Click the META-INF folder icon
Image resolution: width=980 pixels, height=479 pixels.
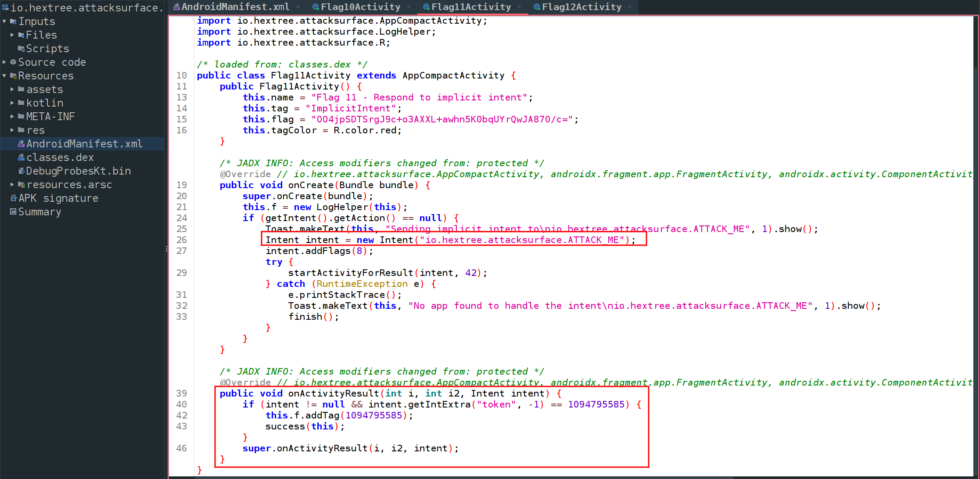tap(21, 116)
